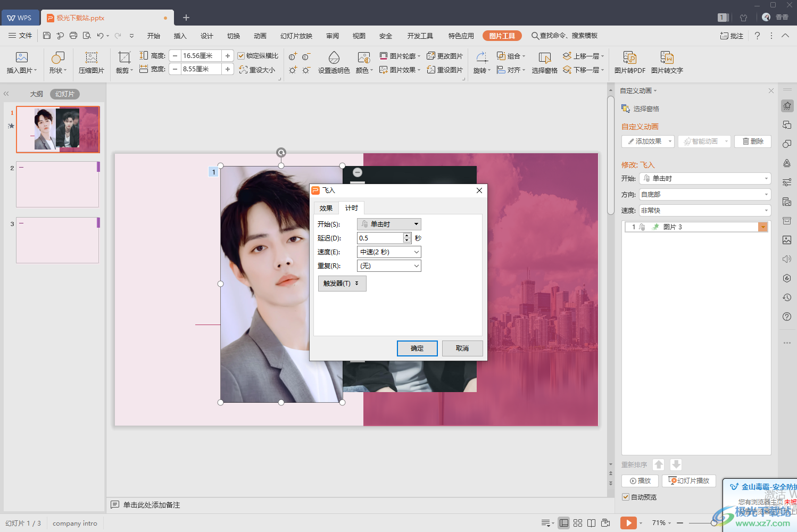This screenshot has width=797, height=532.
Task: Open the Slide Show ribbon tab
Action: 296,36
